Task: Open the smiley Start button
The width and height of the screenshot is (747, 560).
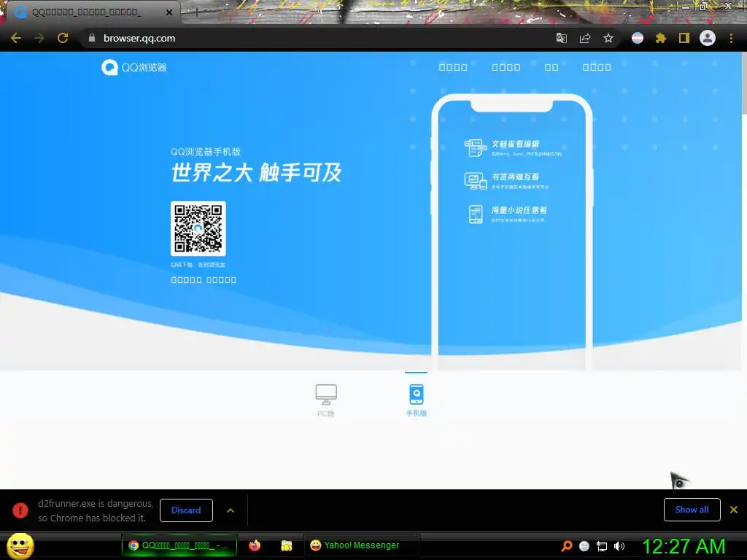Action: click(x=20, y=545)
